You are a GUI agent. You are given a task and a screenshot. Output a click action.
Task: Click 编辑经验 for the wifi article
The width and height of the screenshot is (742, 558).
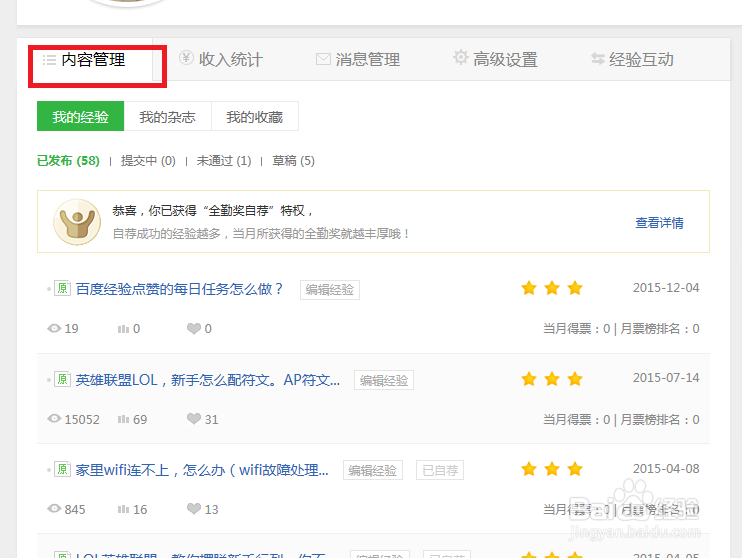pyautogui.click(x=373, y=470)
